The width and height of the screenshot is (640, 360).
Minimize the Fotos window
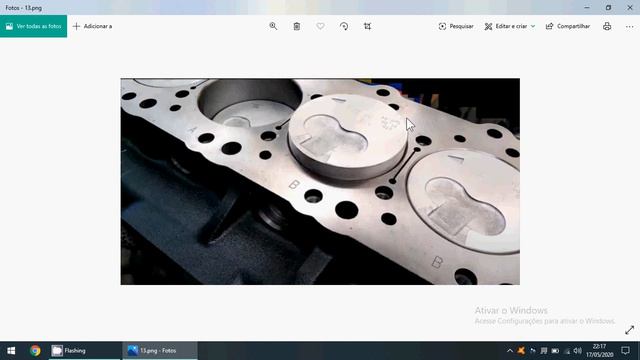coord(587,7)
